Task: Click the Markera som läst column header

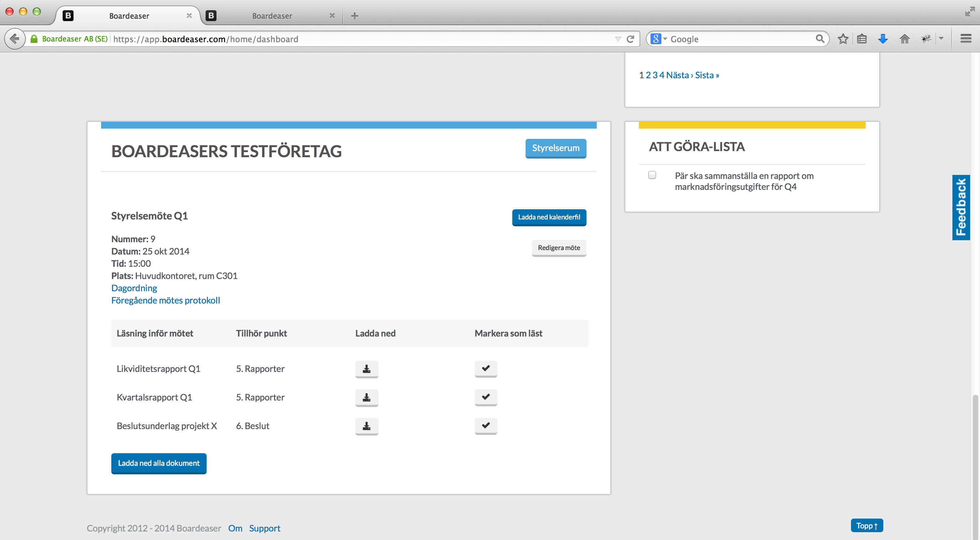Action: pos(508,333)
